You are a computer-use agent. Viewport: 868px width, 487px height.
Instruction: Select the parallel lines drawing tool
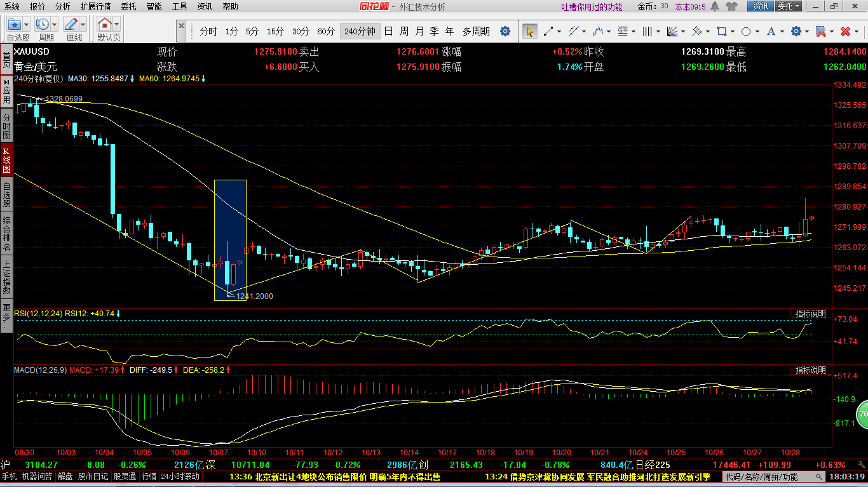(573, 31)
